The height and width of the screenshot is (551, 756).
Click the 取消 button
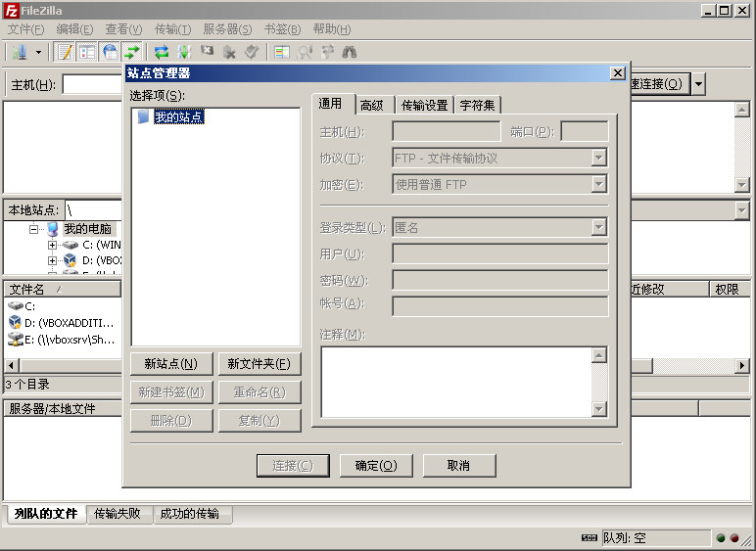click(x=459, y=465)
